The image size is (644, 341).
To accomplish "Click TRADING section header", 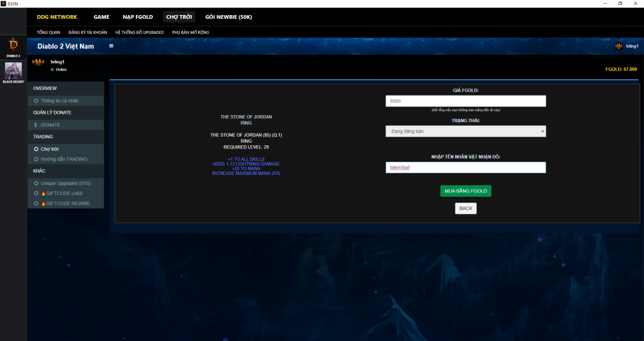I will (43, 137).
